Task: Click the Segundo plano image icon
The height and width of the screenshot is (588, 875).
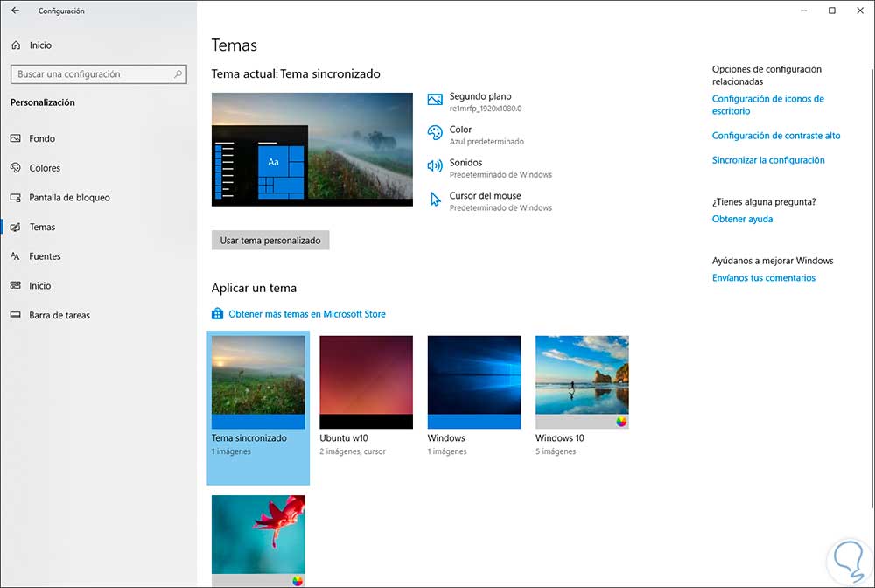Action: pyautogui.click(x=435, y=100)
